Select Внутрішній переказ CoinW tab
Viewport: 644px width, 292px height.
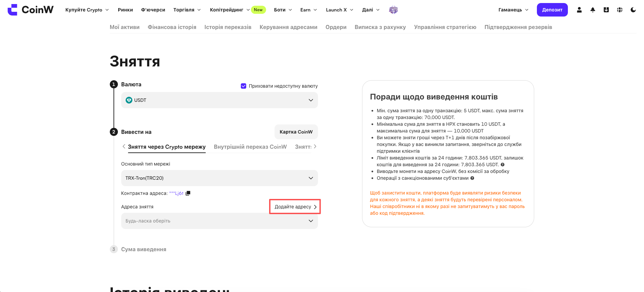click(250, 147)
